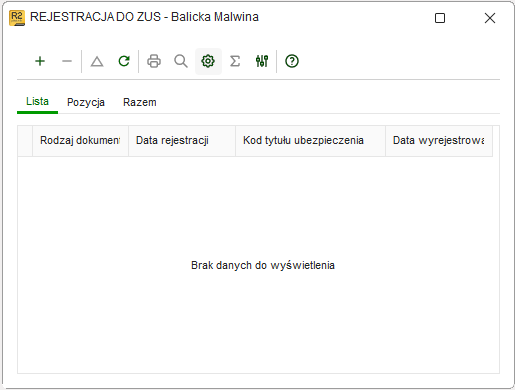The height and width of the screenshot is (390, 515).
Task: Click the minus delete record icon
Action: [67, 61]
